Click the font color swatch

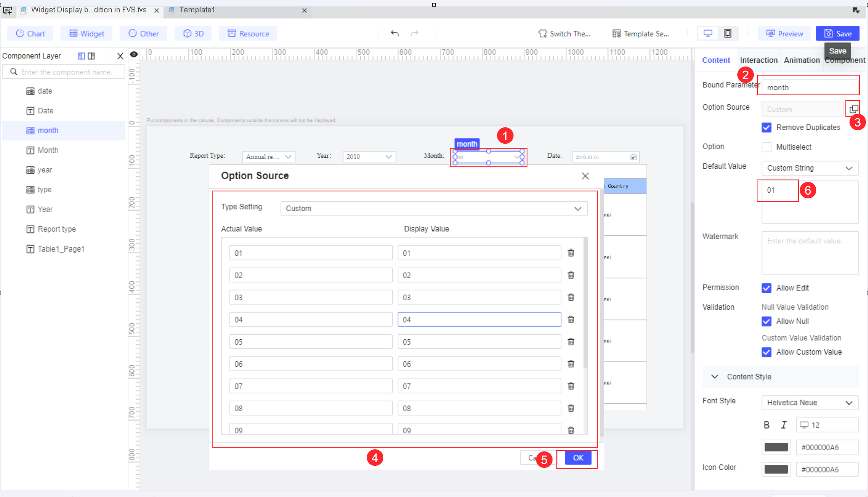click(776, 447)
